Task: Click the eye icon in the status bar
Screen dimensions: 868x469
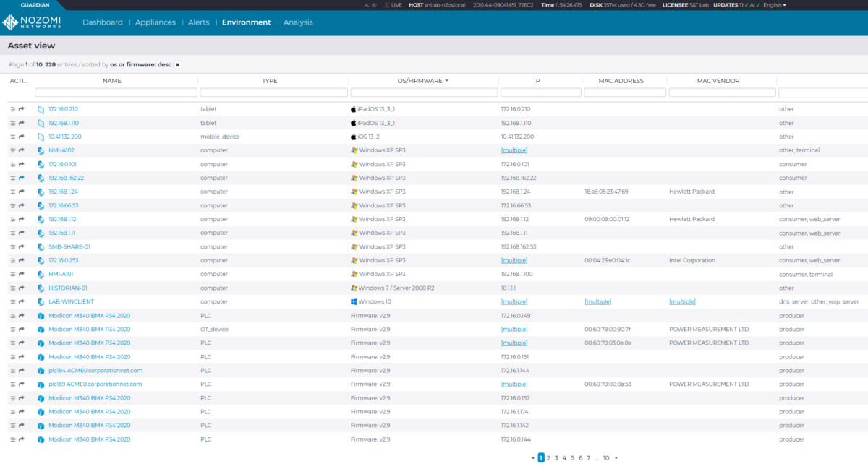Action: [x=373, y=5]
